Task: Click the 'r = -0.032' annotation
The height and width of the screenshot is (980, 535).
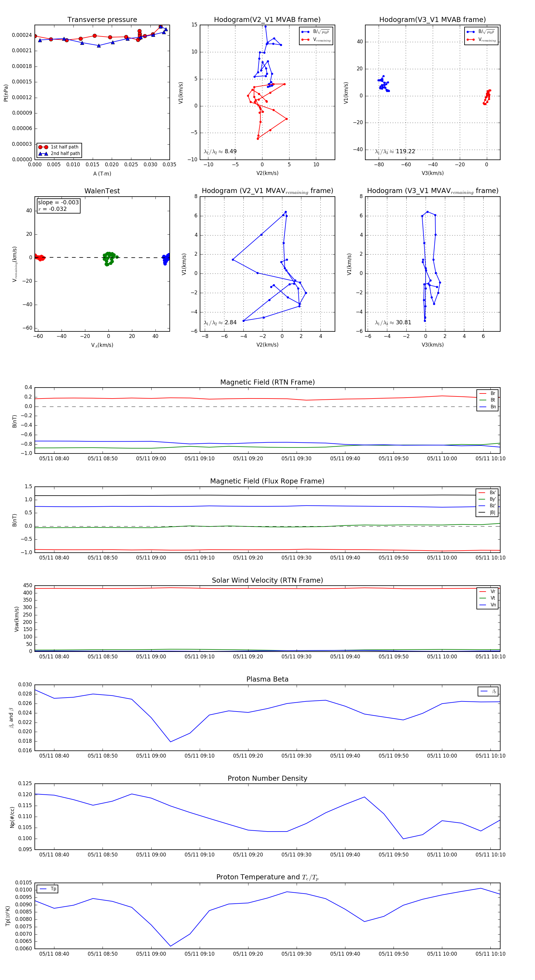Action: [x=53, y=209]
